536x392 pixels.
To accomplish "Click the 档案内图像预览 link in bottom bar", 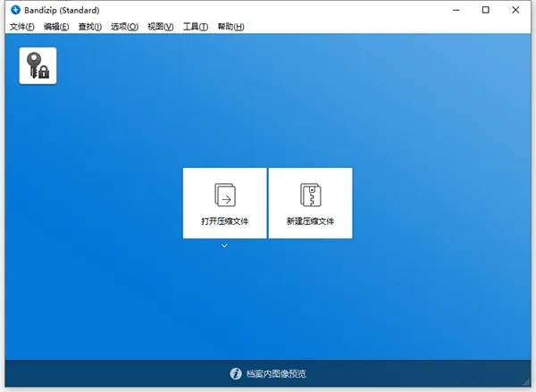I will click(x=276, y=374).
